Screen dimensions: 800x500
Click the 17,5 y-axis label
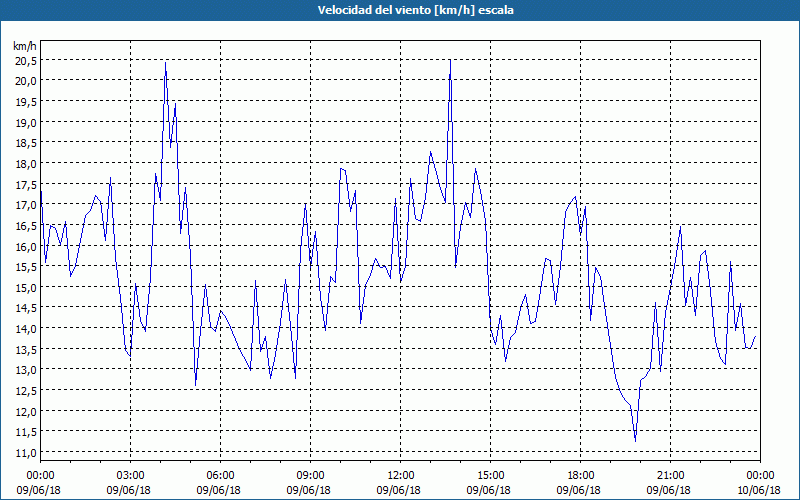click(25, 184)
